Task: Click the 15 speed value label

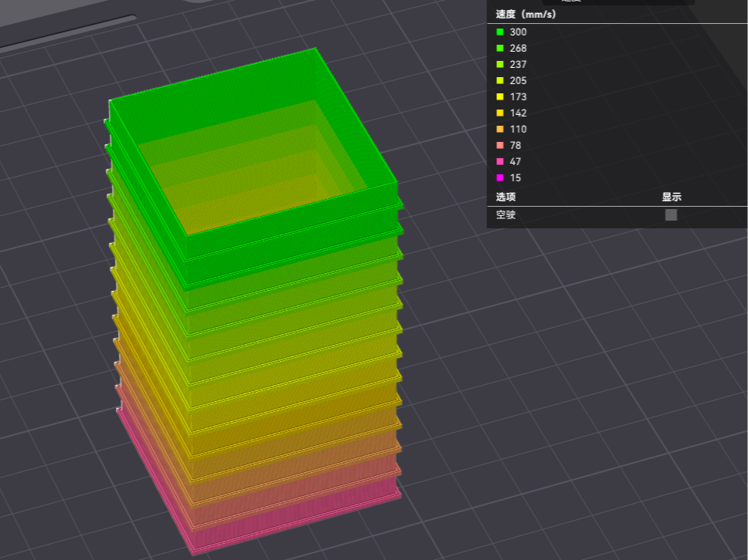Action: click(x=515, y=177)
